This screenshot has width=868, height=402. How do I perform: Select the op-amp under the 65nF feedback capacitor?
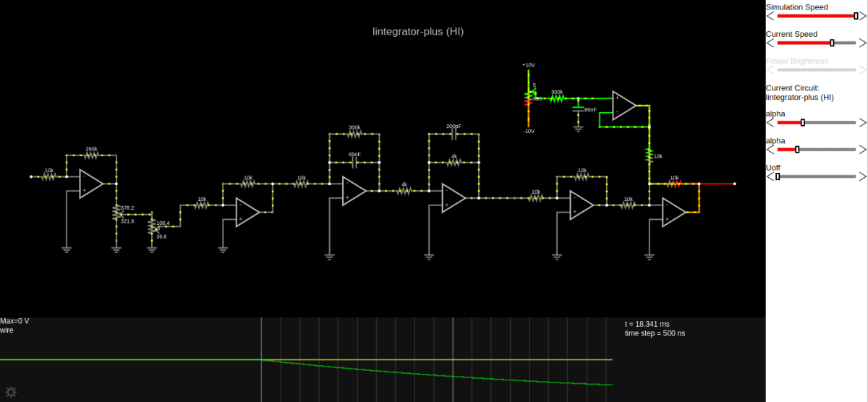[x=354, y=191]
